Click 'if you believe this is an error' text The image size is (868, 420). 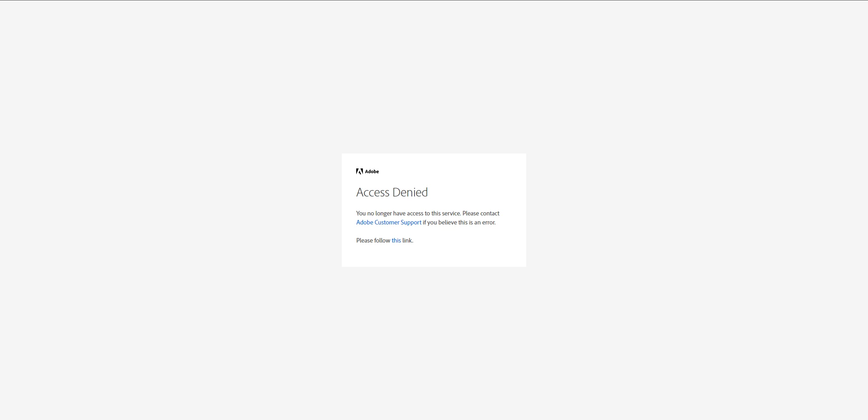point(459,223)
